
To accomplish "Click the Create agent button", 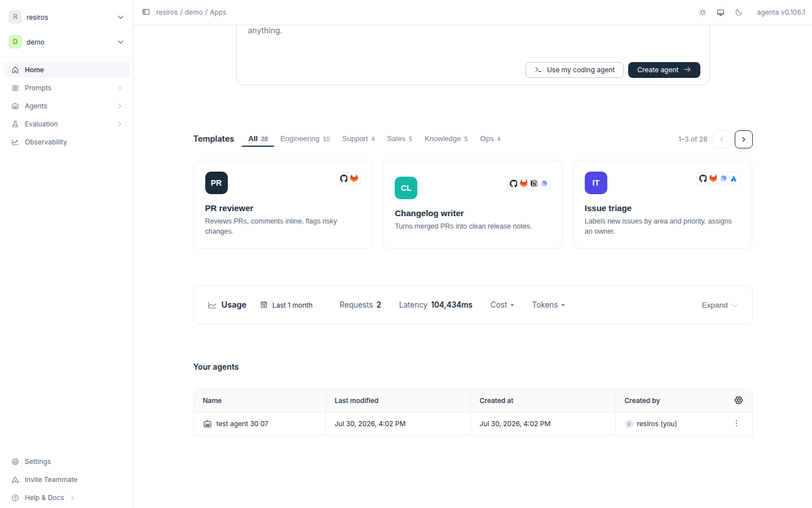I will pyautogui.click(x=664, y=70).
